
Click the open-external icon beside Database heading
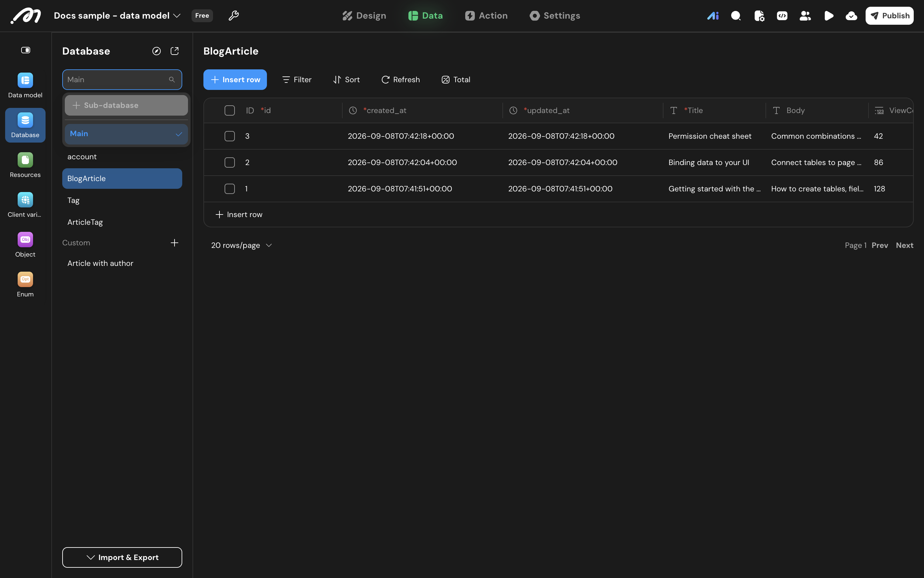tap(175, 51)
